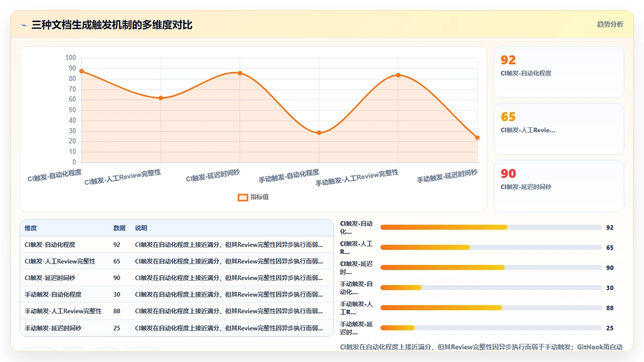The width and height of the screenshot is (644, 362).
Task: Click progress label CI触发-自动化… beside the 92 bar
Action: pyautogui.click(x=356, y=228)
